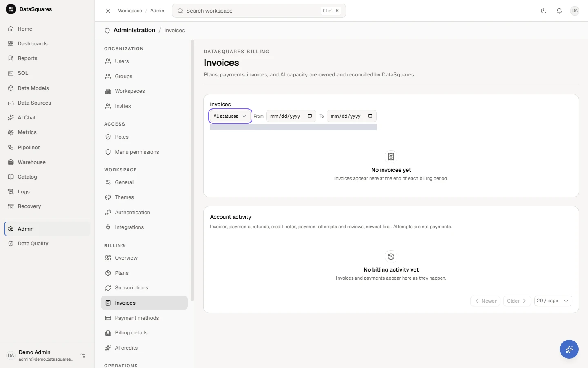Click the Workspace breadcrumb link
The width and height of the screenshot is (588, 368).
coord(130,11)
